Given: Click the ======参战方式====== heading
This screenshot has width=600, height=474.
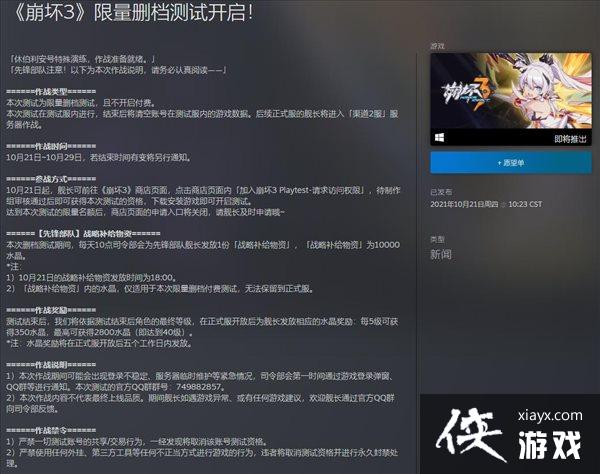Looking at the screenshot, I should (x=51, y=179).
